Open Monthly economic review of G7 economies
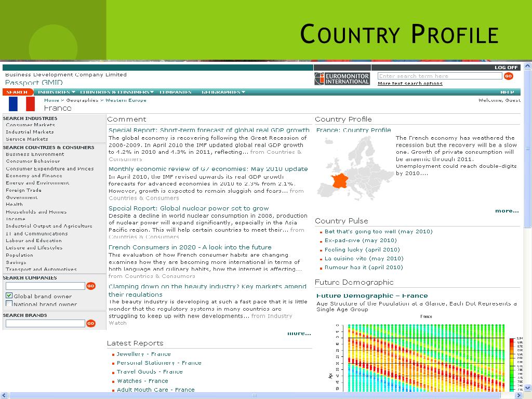 (x=208, y=169)
